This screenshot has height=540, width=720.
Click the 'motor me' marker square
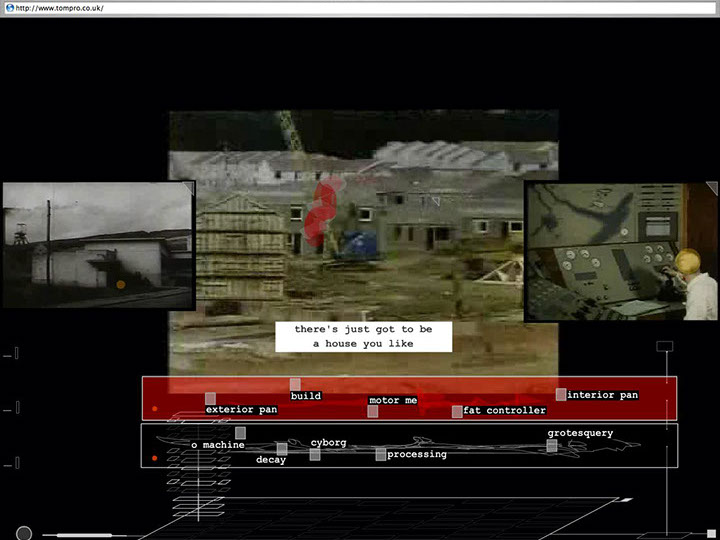[373, 411]
